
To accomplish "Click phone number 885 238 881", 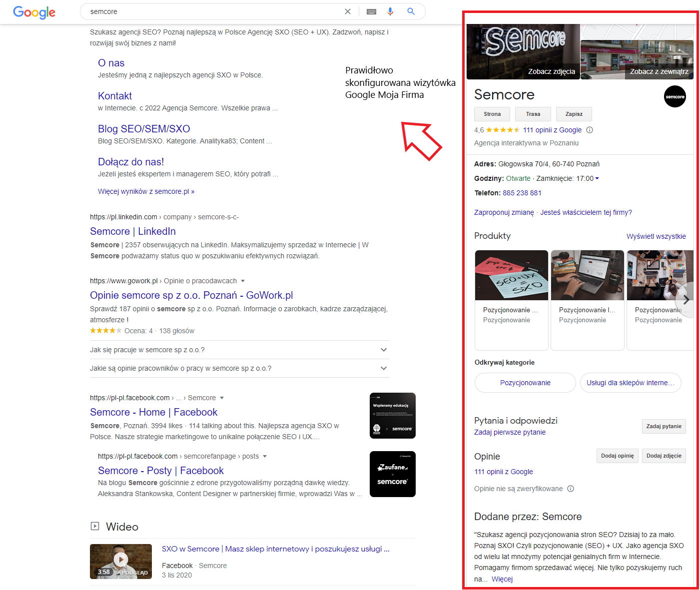I will click(x=522, y=193).
